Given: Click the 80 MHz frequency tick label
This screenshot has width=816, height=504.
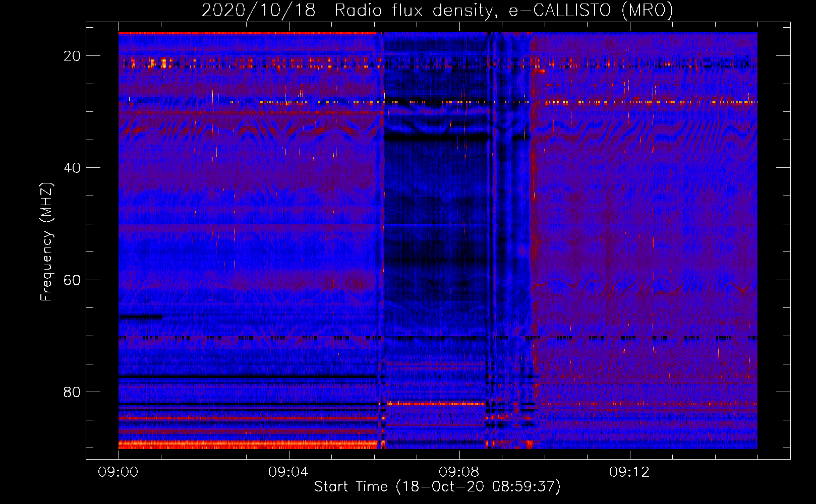Looking at the screenshot, I should [72, 392].
